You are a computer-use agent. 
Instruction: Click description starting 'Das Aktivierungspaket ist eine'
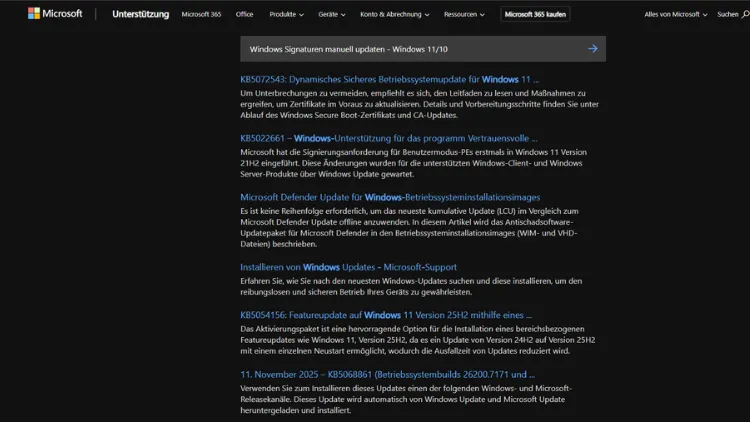(418, 340)
